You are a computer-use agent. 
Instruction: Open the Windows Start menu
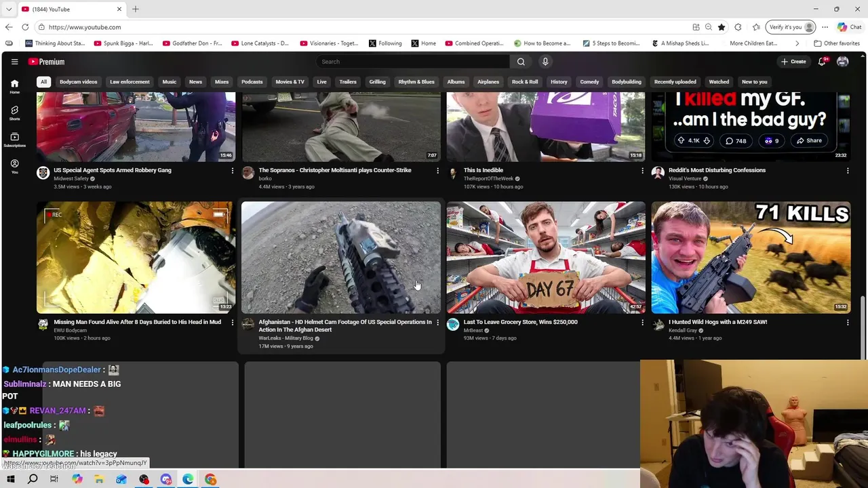point(11,479)
